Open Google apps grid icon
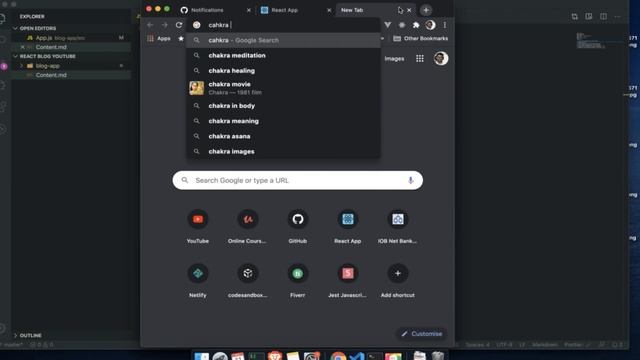Viewport: 640px width, 360px height. pos(420,58)
